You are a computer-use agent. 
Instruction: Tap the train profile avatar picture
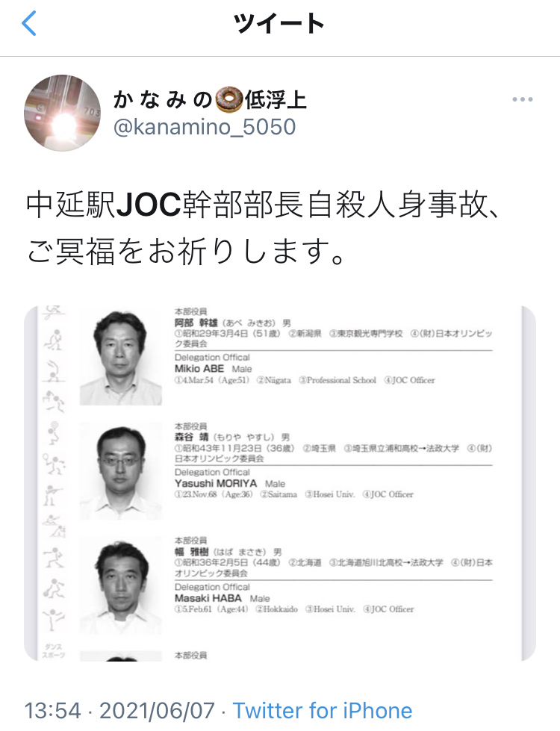(63, 113)
